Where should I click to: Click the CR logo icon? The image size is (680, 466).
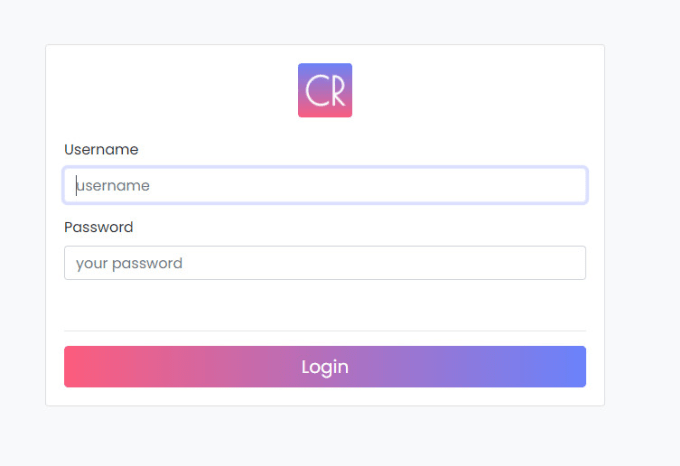pos(325,90)
